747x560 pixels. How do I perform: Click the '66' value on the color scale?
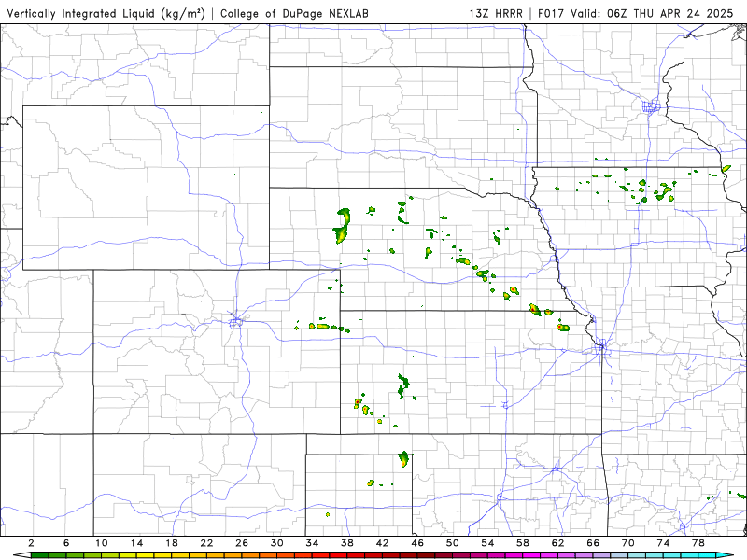tap(593, 543)
